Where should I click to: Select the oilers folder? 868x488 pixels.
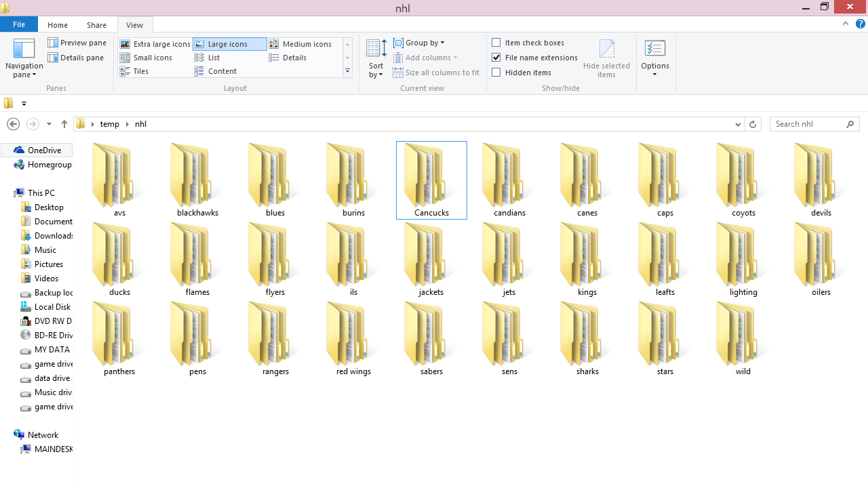(821, 259)
